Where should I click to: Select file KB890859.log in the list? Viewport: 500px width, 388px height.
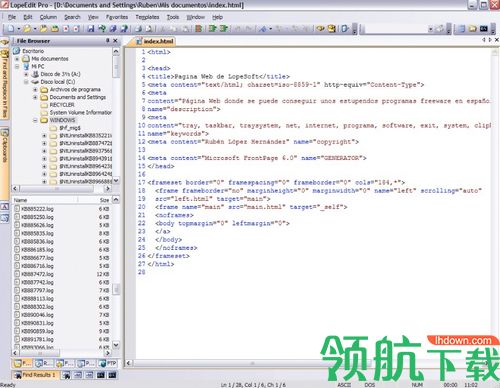point(37,331)
